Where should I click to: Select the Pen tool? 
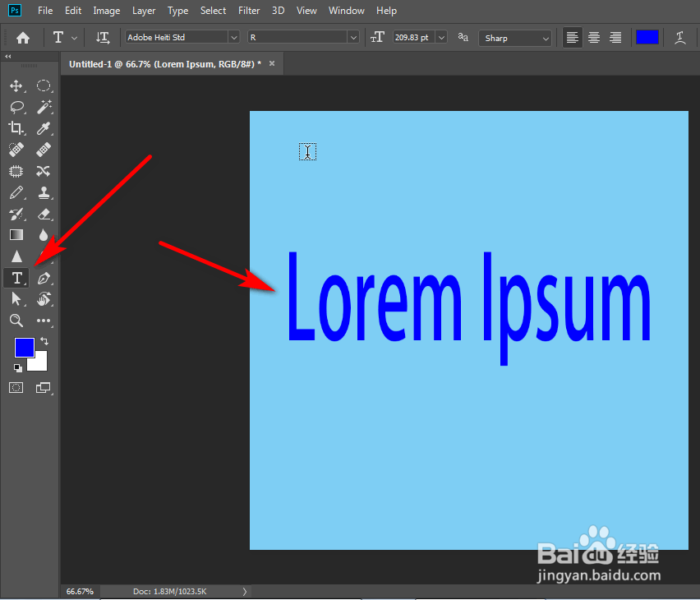tap(44, 278)
